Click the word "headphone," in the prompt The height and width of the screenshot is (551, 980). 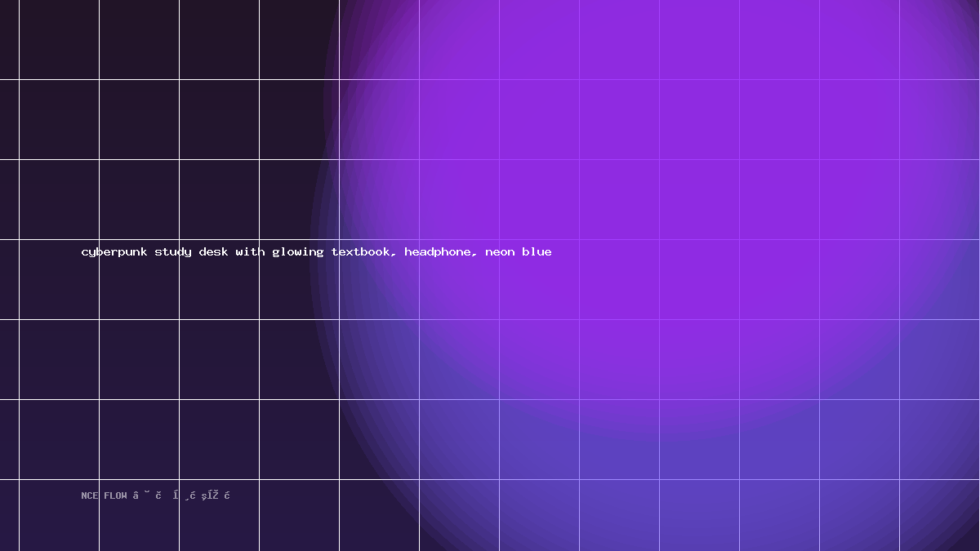pyautogui.click(x=441, y=252)
